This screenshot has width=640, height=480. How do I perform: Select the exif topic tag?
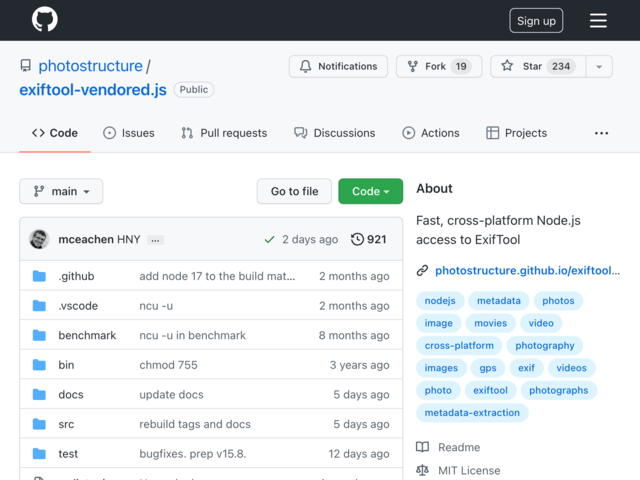click(x=527, y=368)
